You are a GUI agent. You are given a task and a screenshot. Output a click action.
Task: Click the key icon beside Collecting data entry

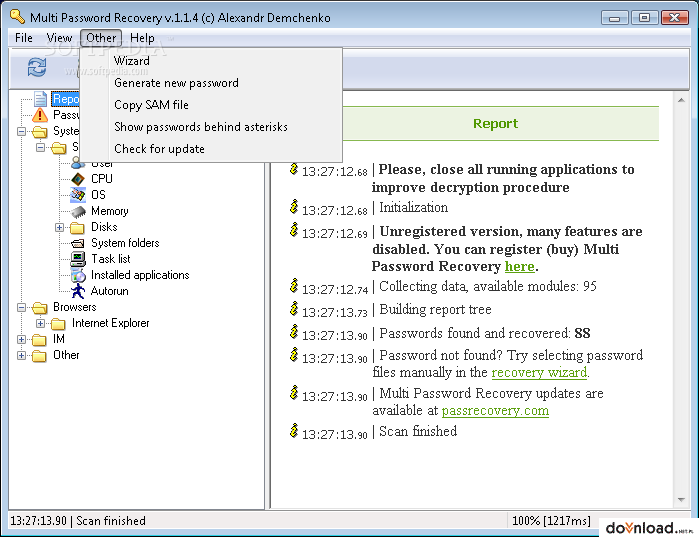click(x=293, y=286)
